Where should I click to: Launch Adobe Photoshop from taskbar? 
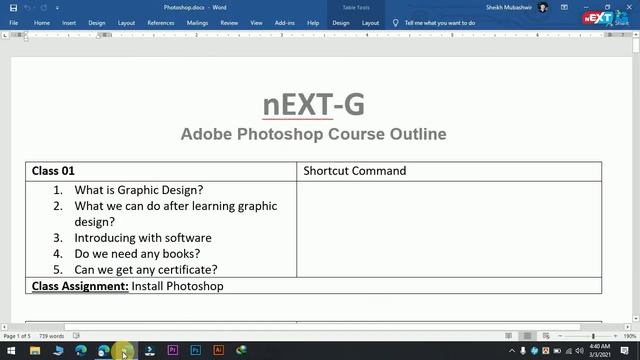coord(196,351)
